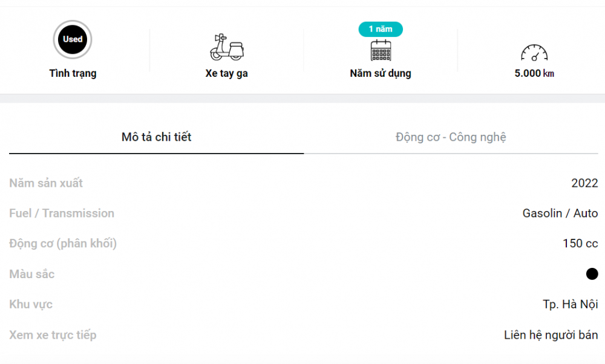The height and width of the screenshot is (364, 605).
Task: Select the Mô tả chi tiết tab
Action: click(156, 137)
